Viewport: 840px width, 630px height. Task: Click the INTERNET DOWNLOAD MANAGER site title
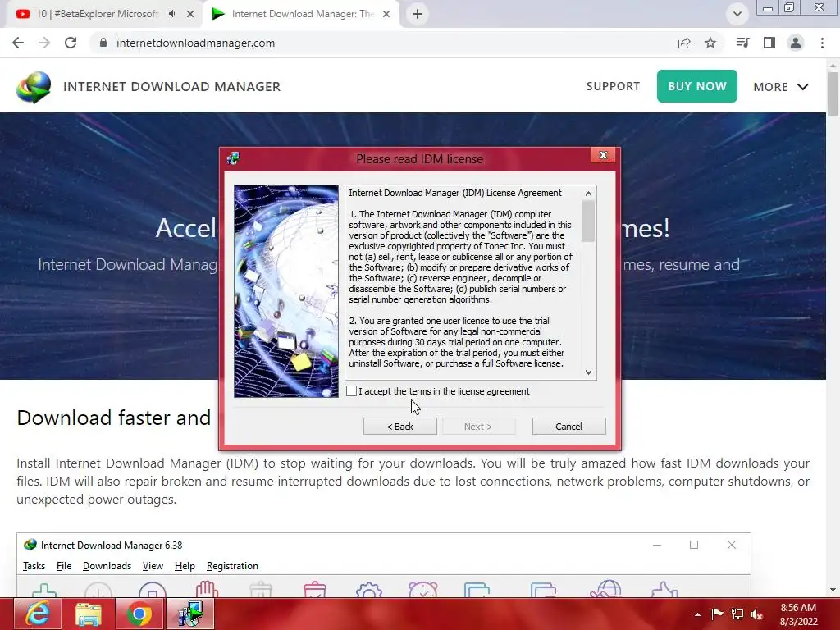tap(172, 87)
